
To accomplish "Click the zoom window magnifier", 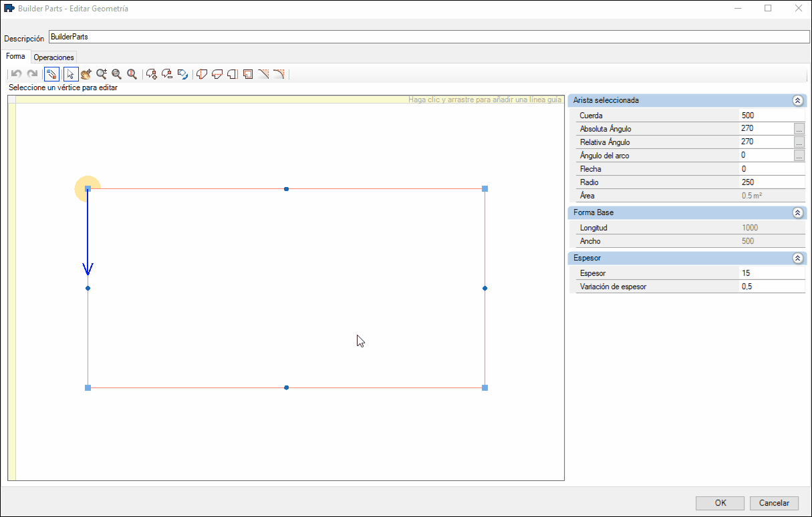I will point(117,74).
